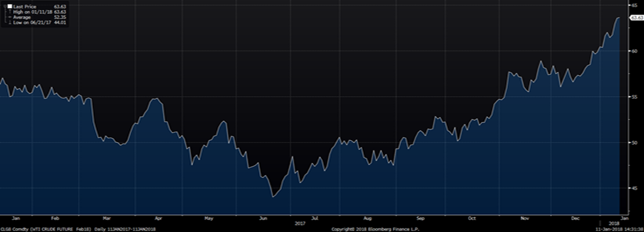Click the Average marker icon in legend
644x232 pixels.
tap(9, 17)
